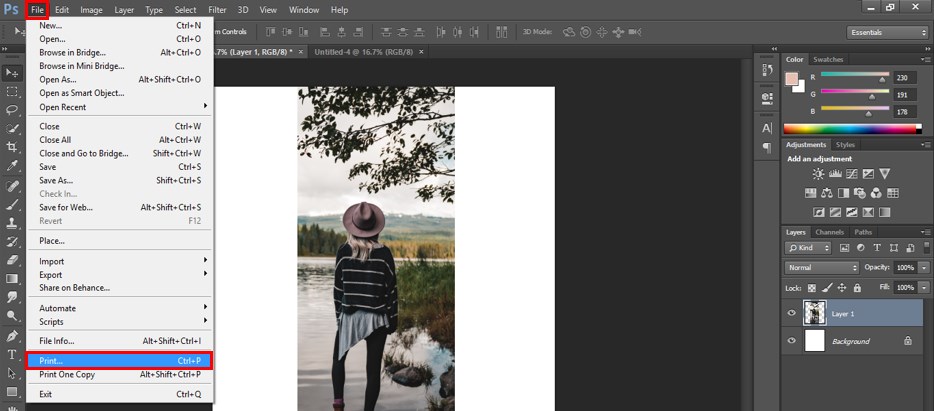Toggle pixel layer filter in Layers panel
934x411 pixels.
(x=844, y=248)
